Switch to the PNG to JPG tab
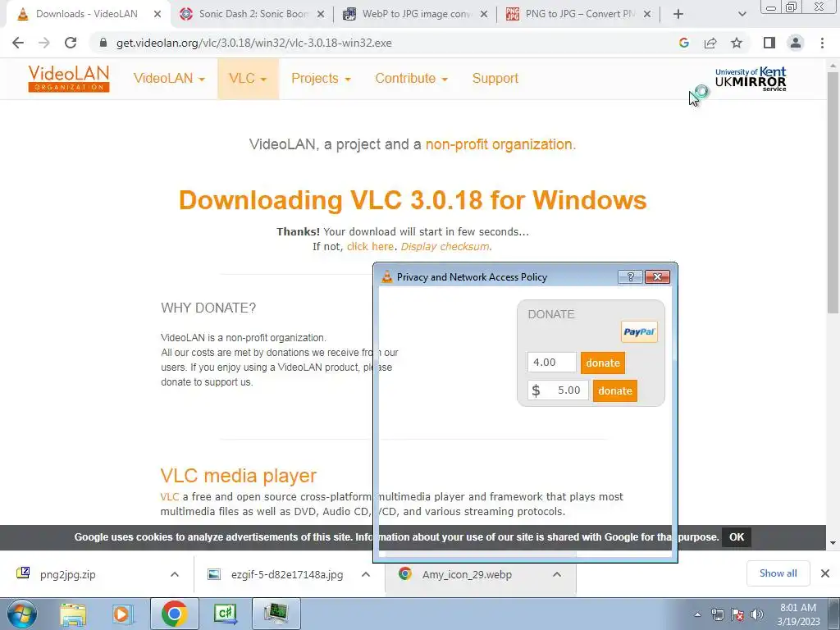 click(578, 14)
